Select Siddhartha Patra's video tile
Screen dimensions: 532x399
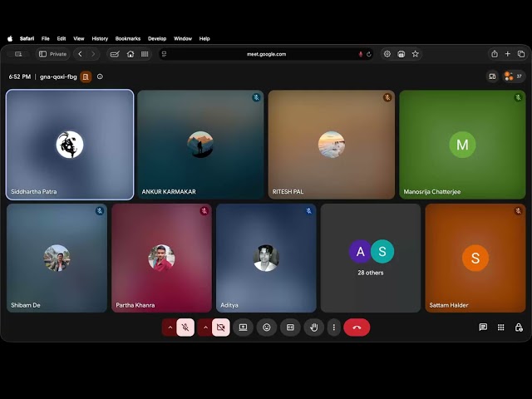tap(70, 145)
